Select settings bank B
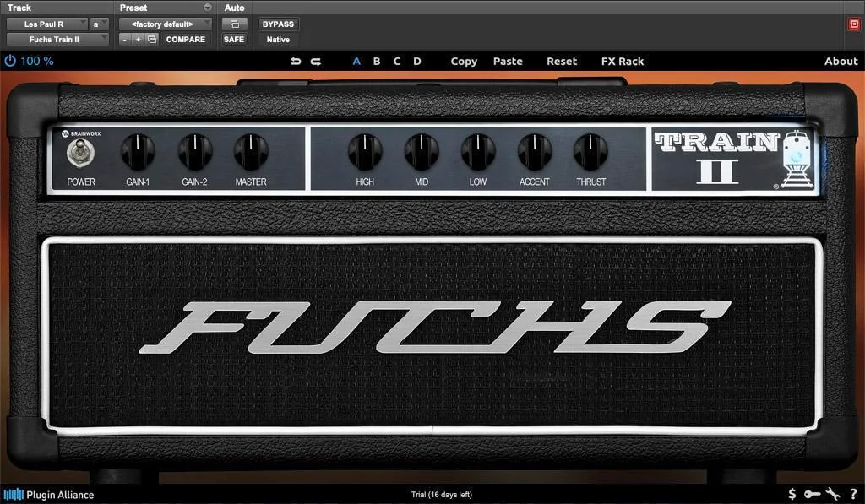The width and height of the screenshot is (865, 504). (x=377, y=62)
